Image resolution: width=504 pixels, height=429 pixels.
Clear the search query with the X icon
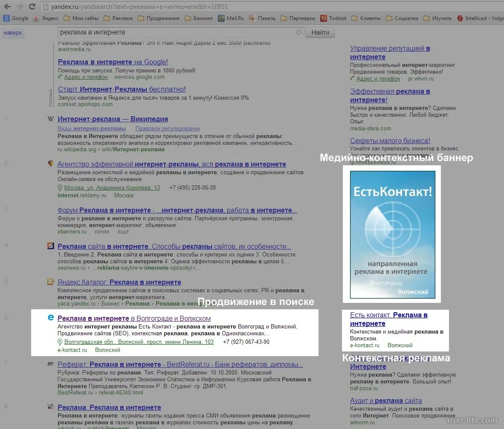pos(298,32)
